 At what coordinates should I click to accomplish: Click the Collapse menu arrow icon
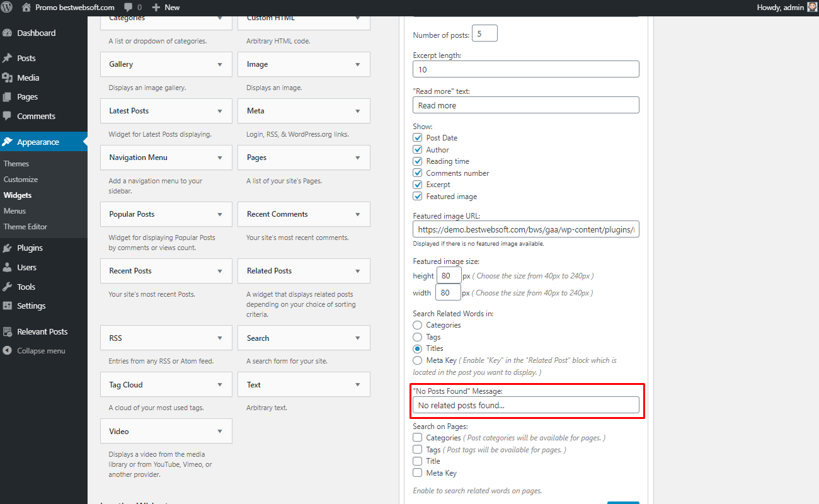pyautogui.click(x=8, y=351)
